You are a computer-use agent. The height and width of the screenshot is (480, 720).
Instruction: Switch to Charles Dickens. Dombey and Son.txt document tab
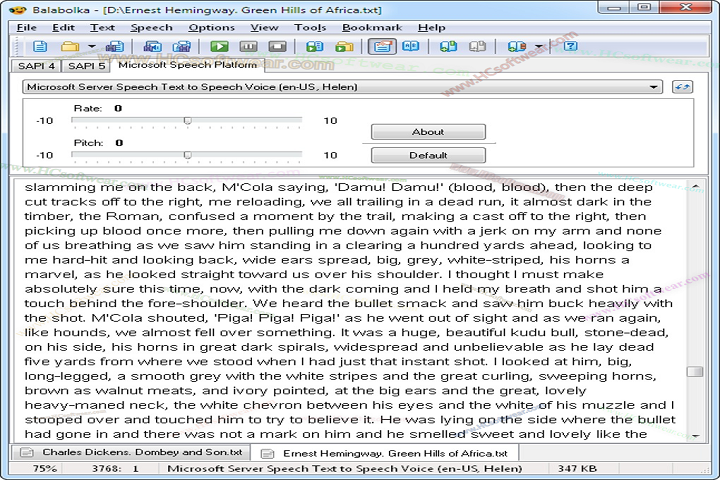tap(127, 453)
